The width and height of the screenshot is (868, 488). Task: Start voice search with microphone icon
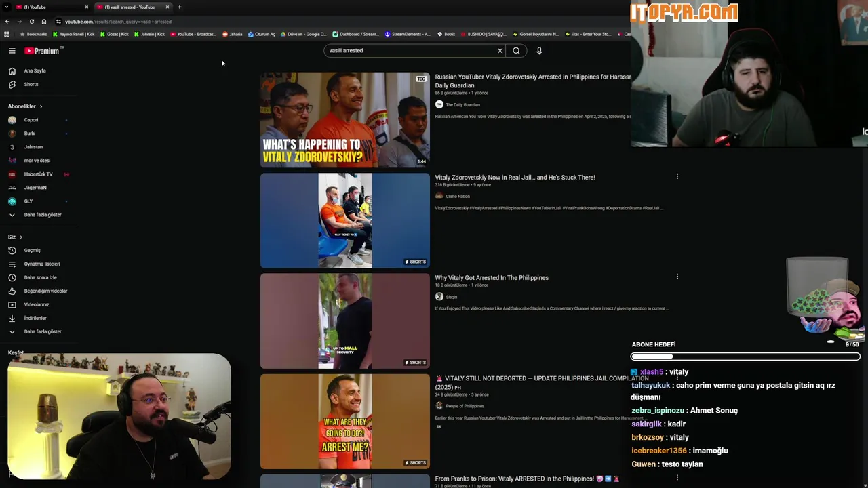click(x=539, y=51)
